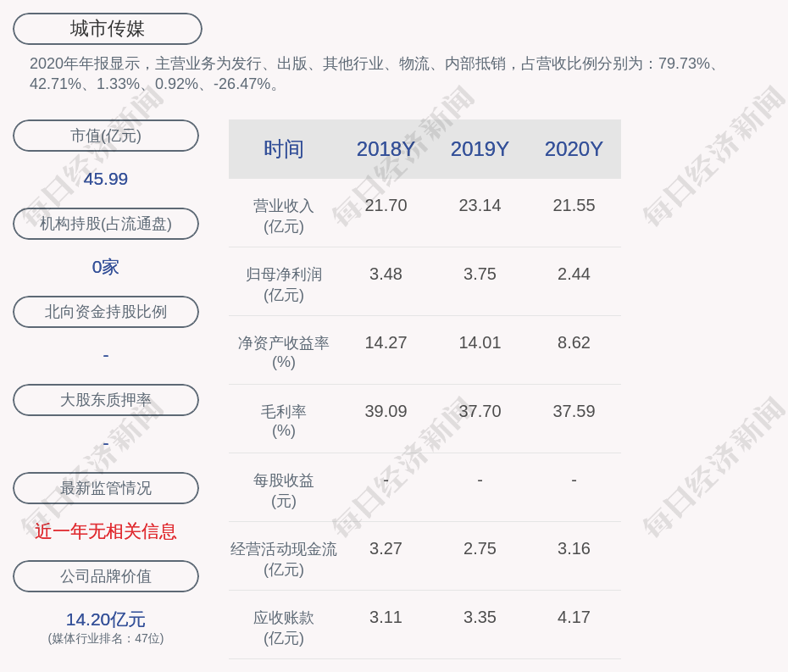788x672 pixels.
Task: Select 2019Y gross margin value 37.70
Action: (x=480, y=411)
